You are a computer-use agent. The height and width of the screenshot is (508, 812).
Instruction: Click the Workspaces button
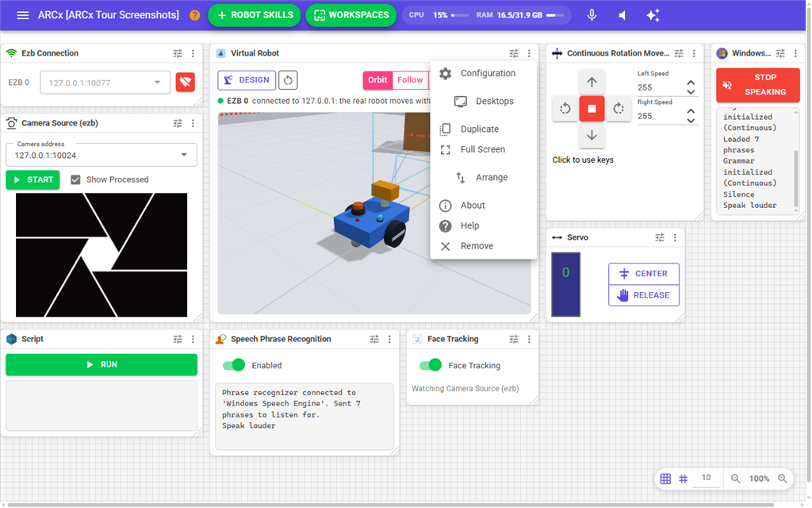coord(351,15)
